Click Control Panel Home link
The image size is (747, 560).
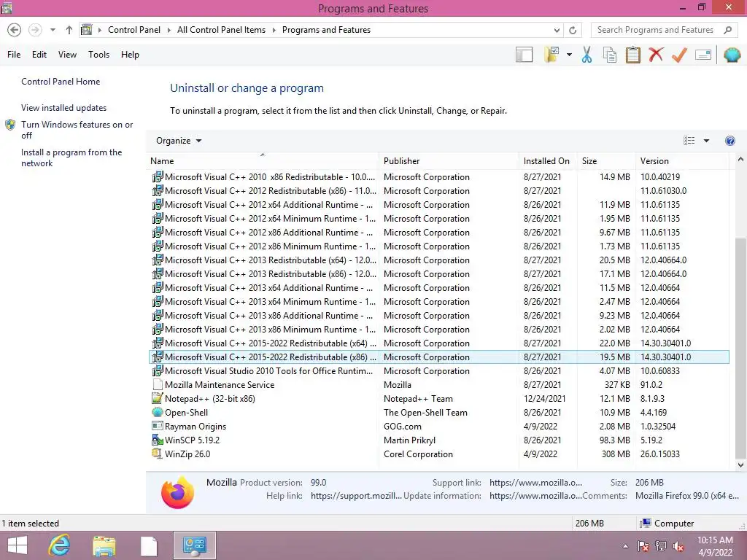[61, 82]
